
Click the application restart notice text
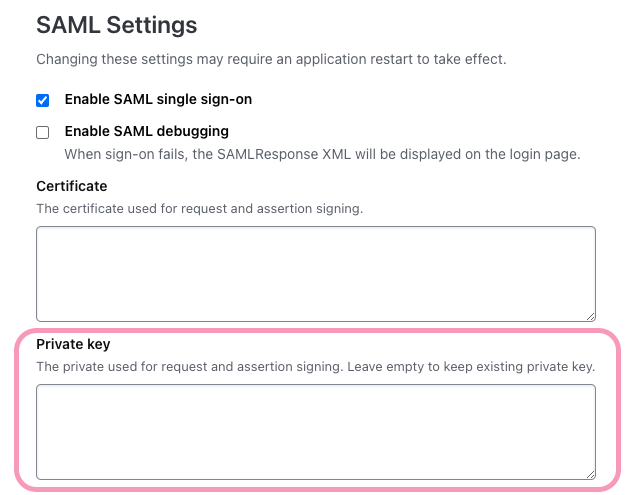pyautogui.click(x=271, y=59)
